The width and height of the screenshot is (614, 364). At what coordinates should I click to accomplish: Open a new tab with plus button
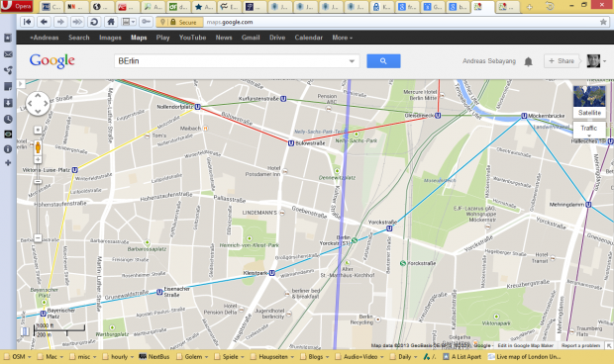pos(529,7)
